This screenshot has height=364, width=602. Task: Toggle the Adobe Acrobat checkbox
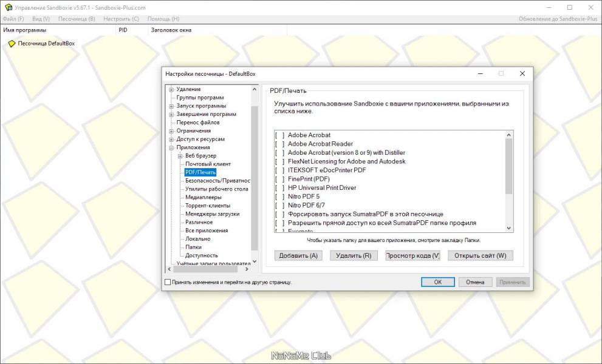[x=279, y=135]
